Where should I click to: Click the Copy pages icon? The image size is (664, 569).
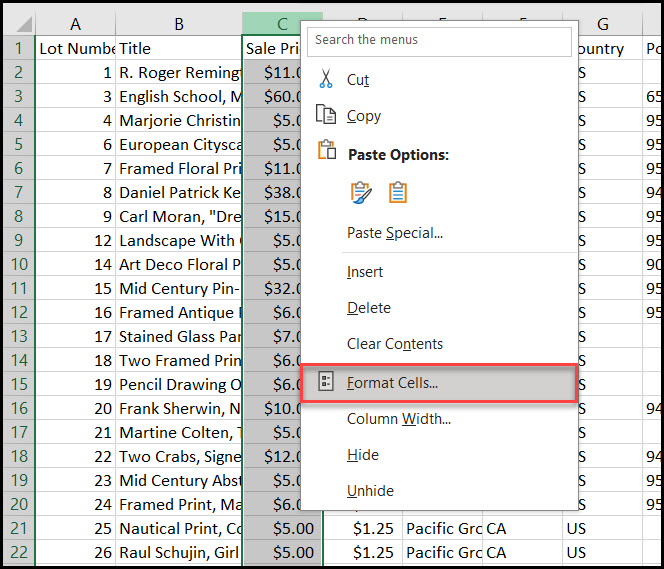coord(326,116)
